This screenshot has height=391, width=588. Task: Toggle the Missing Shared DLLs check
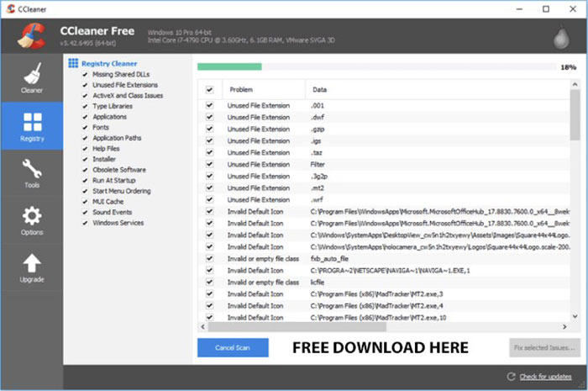coord(85,74)
